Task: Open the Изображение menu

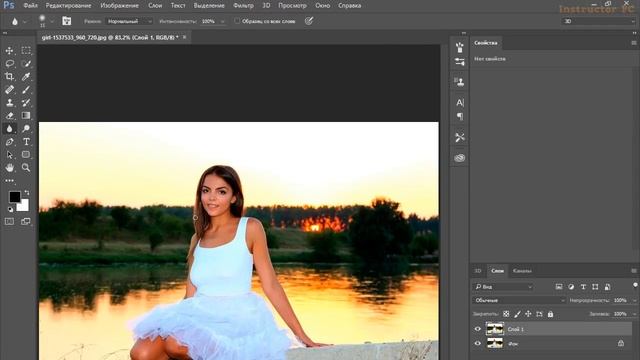Action: (x=120, y=6)
